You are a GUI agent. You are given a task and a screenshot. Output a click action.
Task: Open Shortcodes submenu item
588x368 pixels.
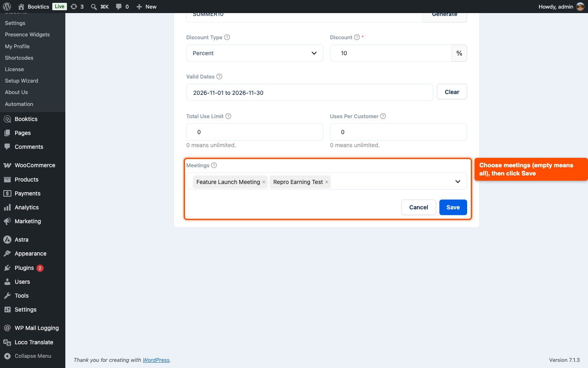pos(19,58)
